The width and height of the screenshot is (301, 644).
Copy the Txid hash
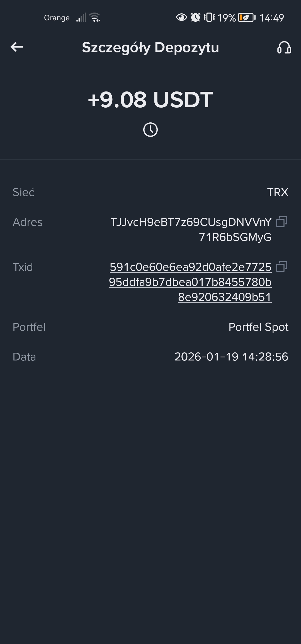click(282, 267)
